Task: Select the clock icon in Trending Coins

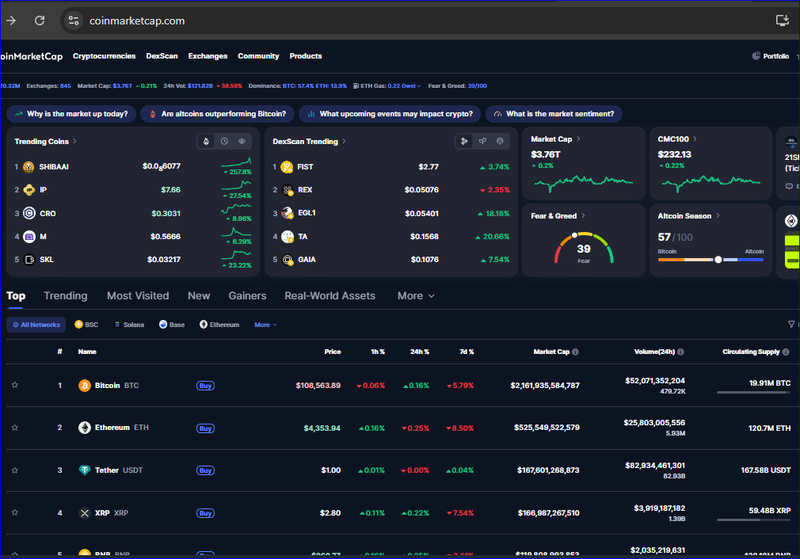Action: click(224, 141)
